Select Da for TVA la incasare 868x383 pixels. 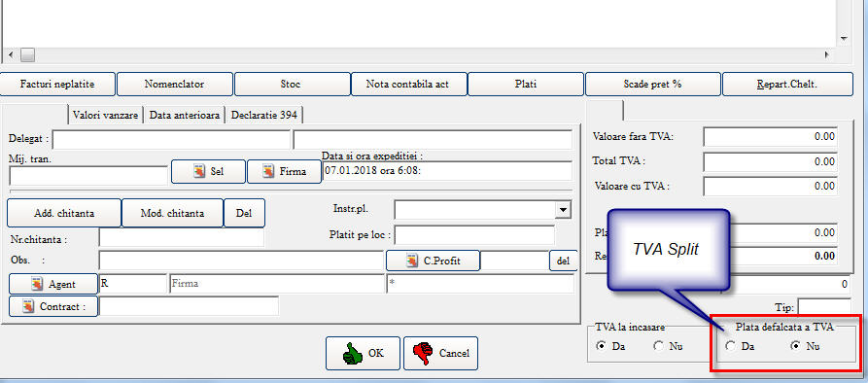pos(601,346)
